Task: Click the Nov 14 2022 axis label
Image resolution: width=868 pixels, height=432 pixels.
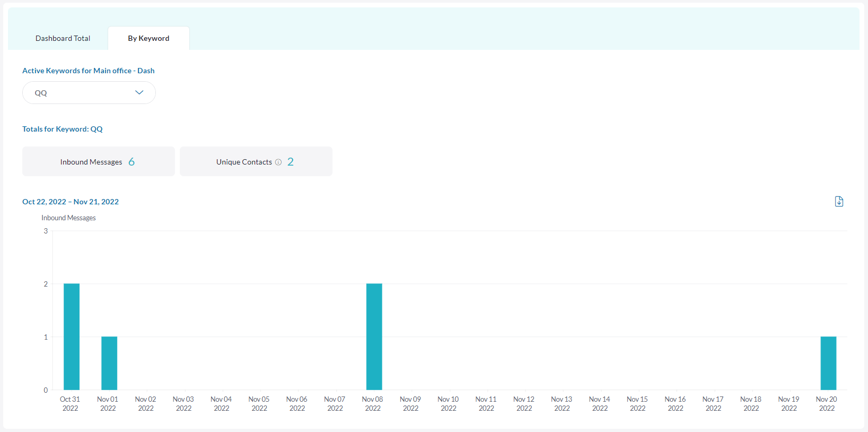Action: (600, 403)
